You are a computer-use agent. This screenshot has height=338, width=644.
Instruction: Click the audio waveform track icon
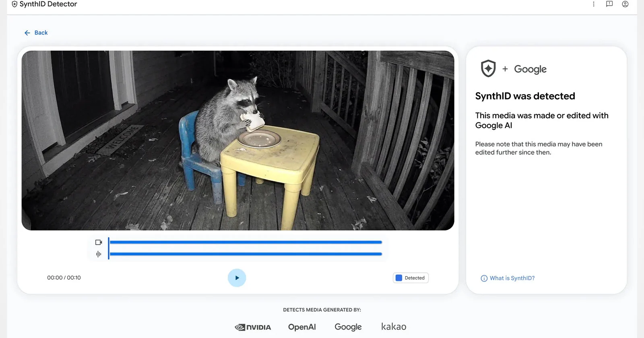[x=99, y=254]
